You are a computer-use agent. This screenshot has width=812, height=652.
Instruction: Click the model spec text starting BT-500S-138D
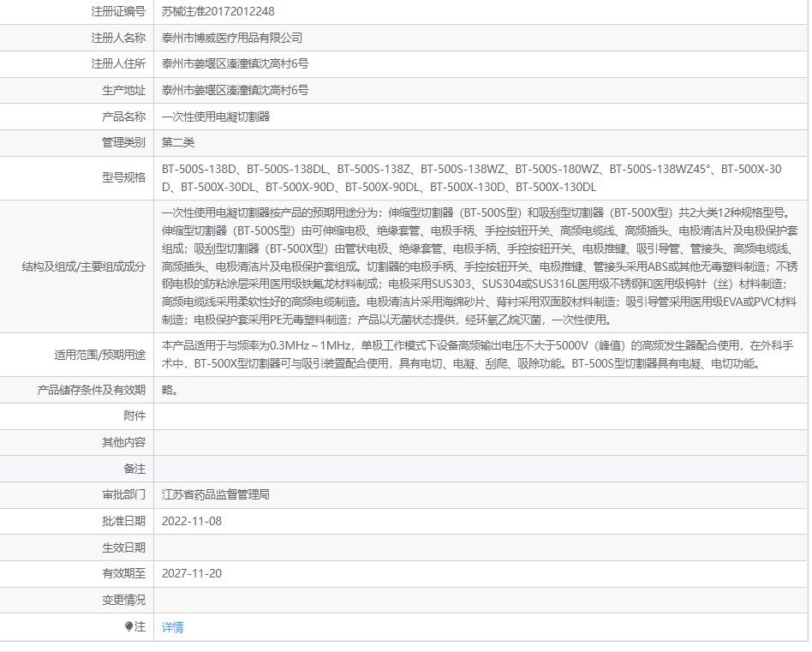click(x=472, y=177)
